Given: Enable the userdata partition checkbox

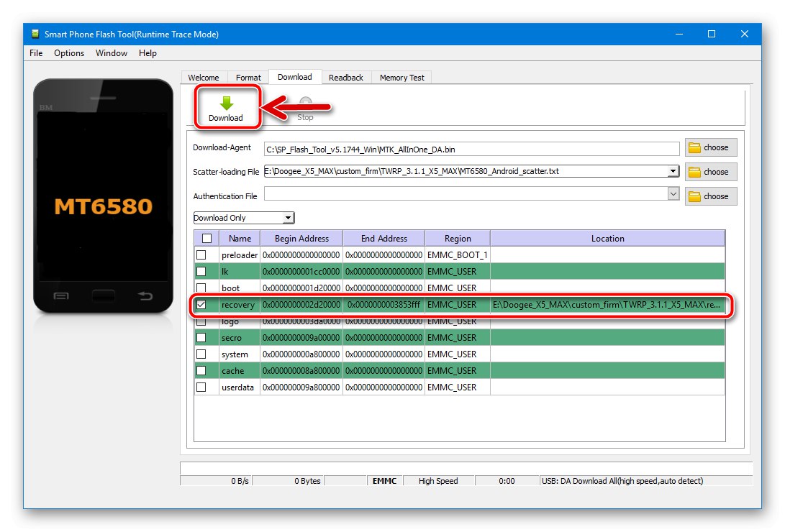Looking at the screenshot, I should (203, 387).
